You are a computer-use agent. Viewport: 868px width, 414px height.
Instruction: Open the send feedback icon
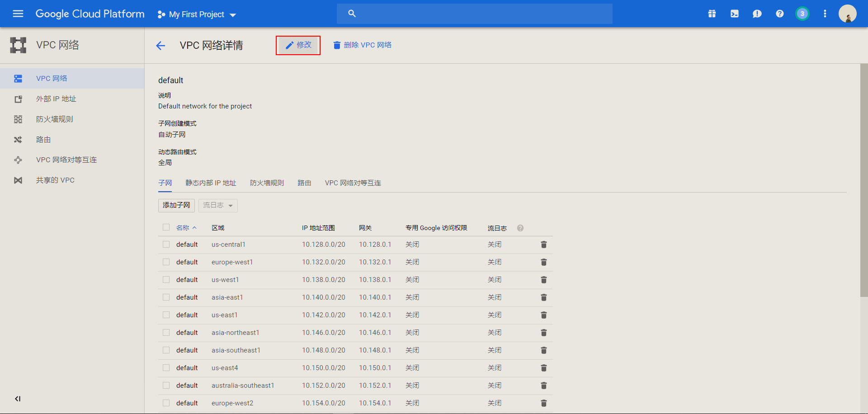click(x=757, y=14)
